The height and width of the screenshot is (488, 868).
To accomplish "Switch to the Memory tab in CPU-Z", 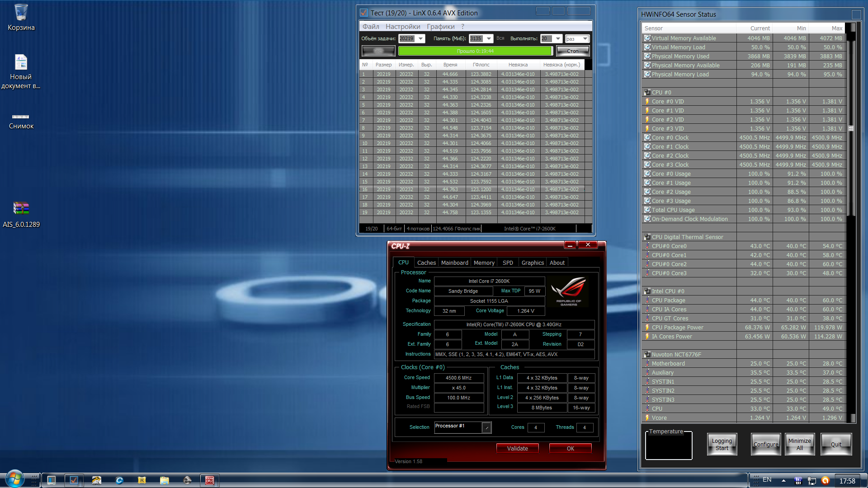I will 484,263.
